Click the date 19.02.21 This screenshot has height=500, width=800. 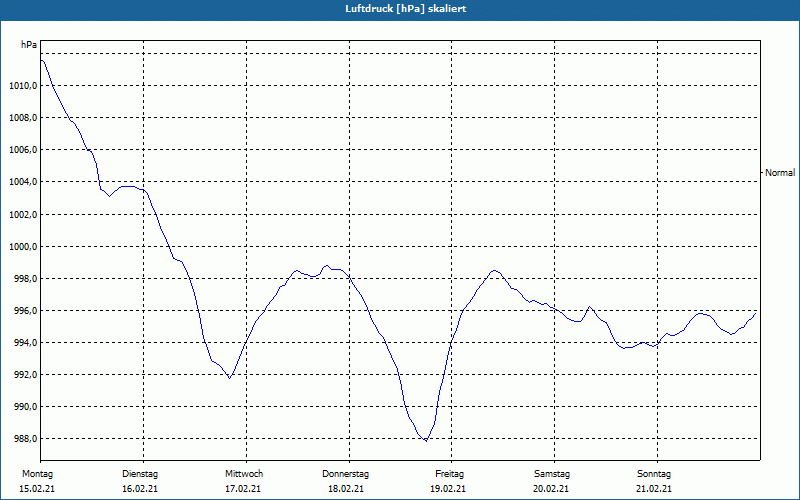click(448, 489)
